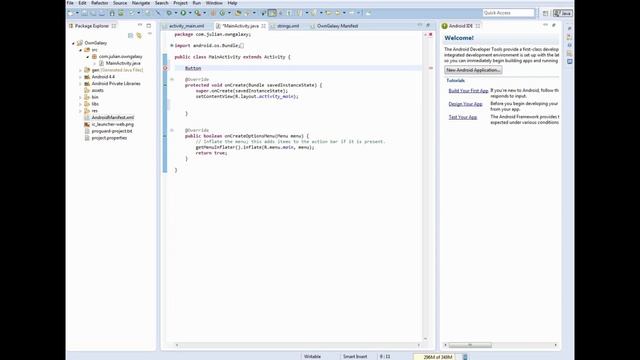Open the Debug dropdown arrow

pos(176,13)
